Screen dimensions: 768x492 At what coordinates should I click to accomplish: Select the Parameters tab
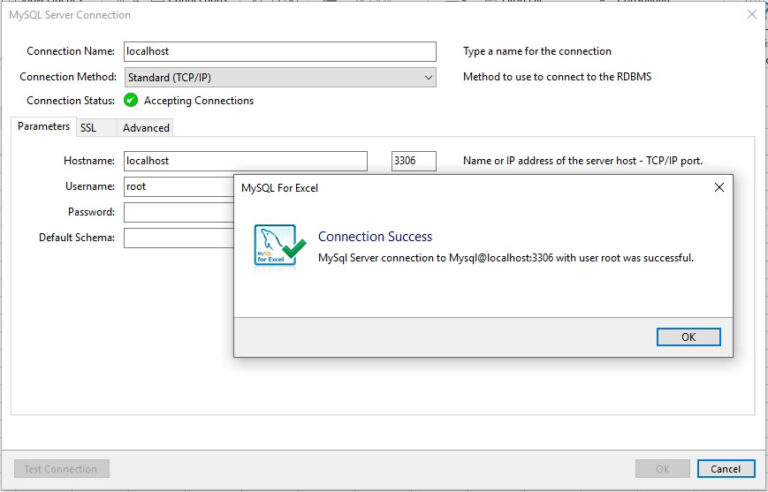pos(44,126)
